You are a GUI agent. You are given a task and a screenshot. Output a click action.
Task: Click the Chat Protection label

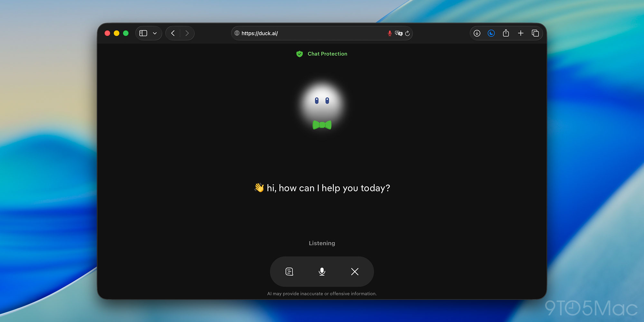pos(327,54)
